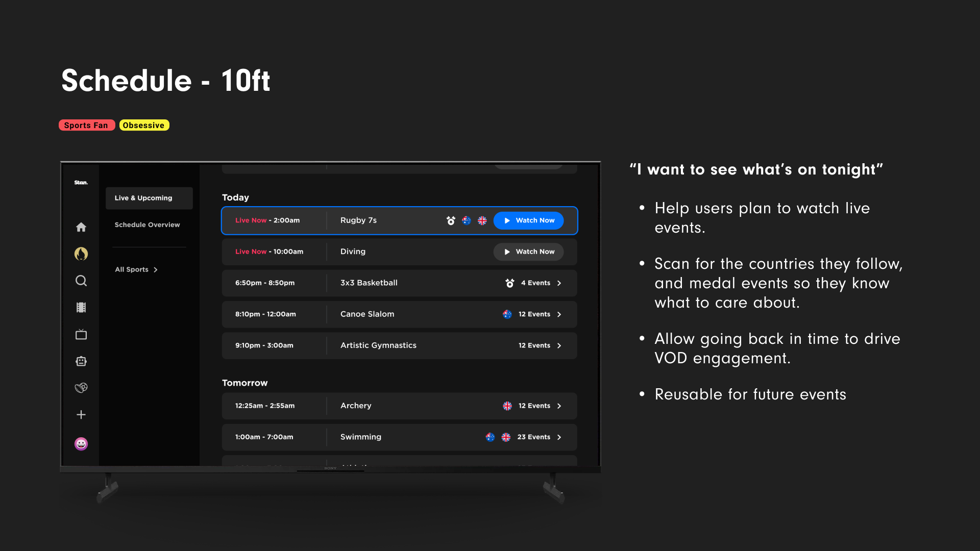Click the Sports balls icon
This screenshot has width=980, height=551.
click(x=81, y=388)
